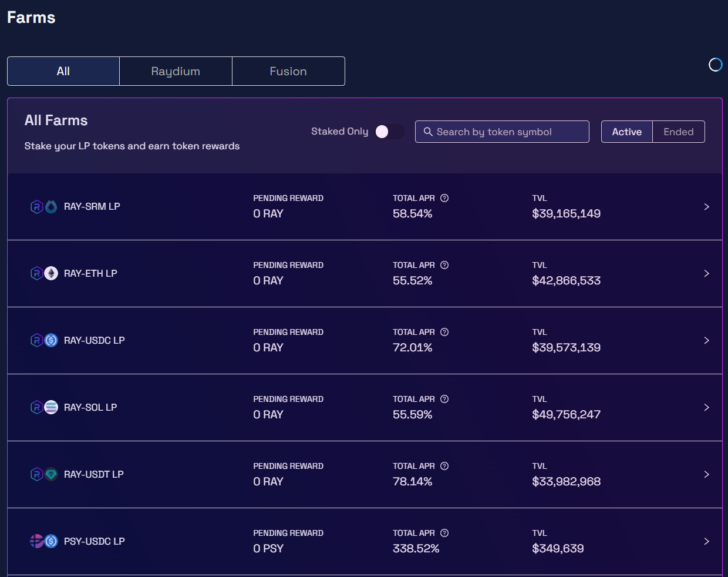Click the 0 RAY reward in RAY-SRM row

pyautogui.click(x=268, y=214)
